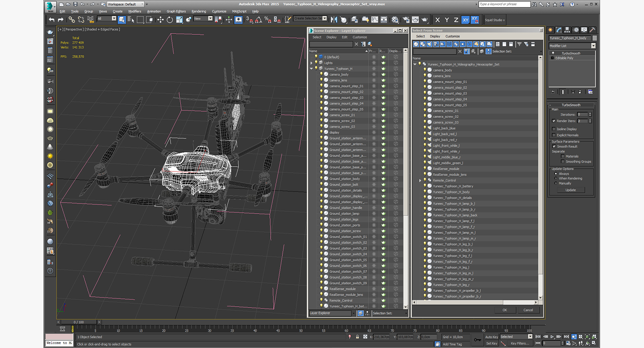This screenshot has height=348, width=644.
Task: Open the Selected key mode dropdown
Action: pos(516,337)
